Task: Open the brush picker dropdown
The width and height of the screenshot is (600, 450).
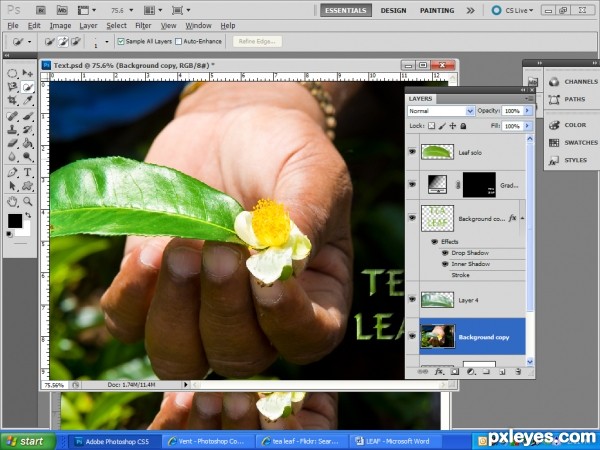Action: coord(107,42)
